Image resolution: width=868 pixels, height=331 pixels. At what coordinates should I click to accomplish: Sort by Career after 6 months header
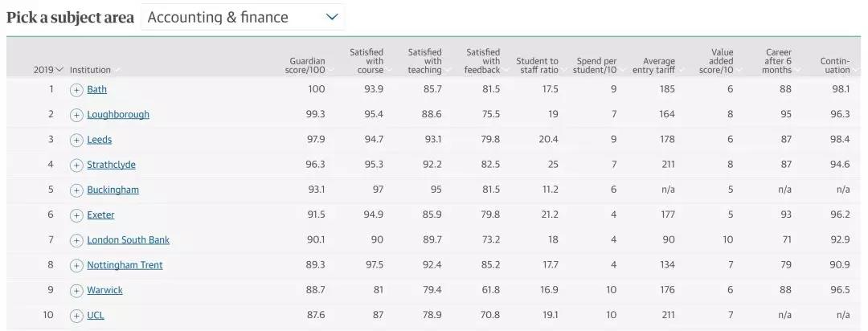coord(778,61)
